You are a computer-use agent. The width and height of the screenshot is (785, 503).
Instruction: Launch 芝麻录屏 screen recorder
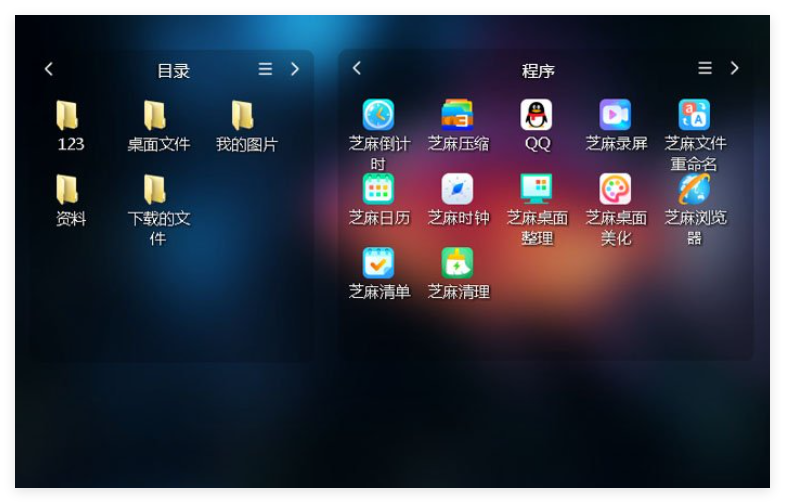[615, 115]
